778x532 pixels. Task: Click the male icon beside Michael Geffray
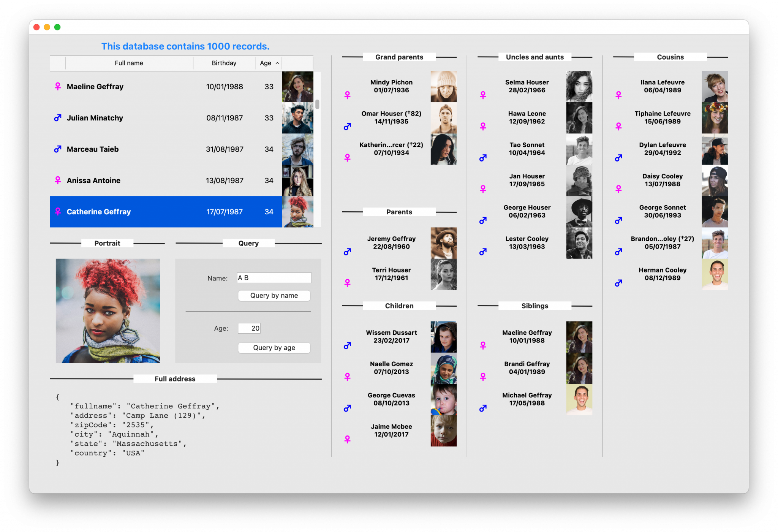point(483,408)
